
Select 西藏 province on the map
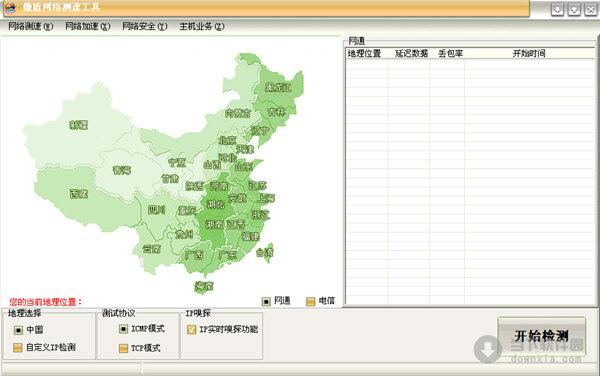[79, 194]
